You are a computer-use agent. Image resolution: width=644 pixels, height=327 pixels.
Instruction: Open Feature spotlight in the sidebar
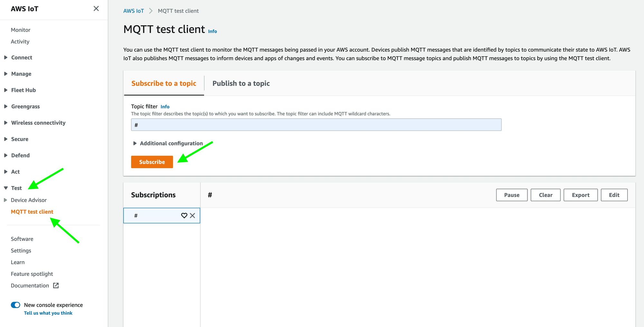(32, 274)
